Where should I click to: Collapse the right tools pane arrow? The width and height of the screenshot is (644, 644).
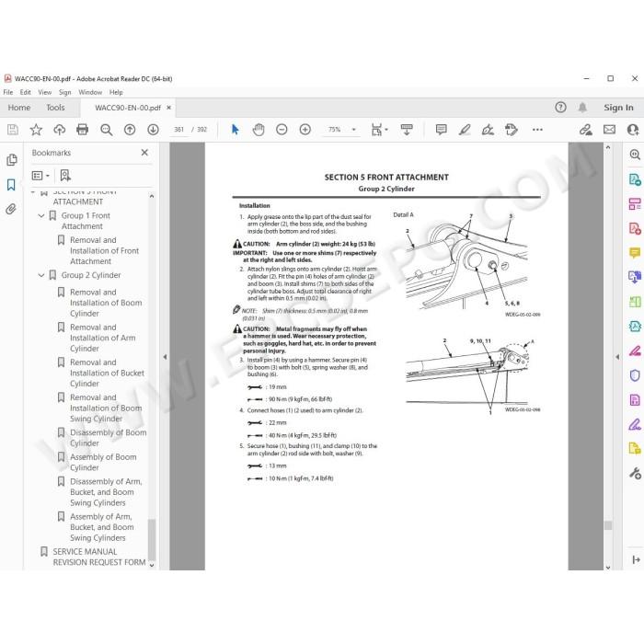[x=617, y=357]
